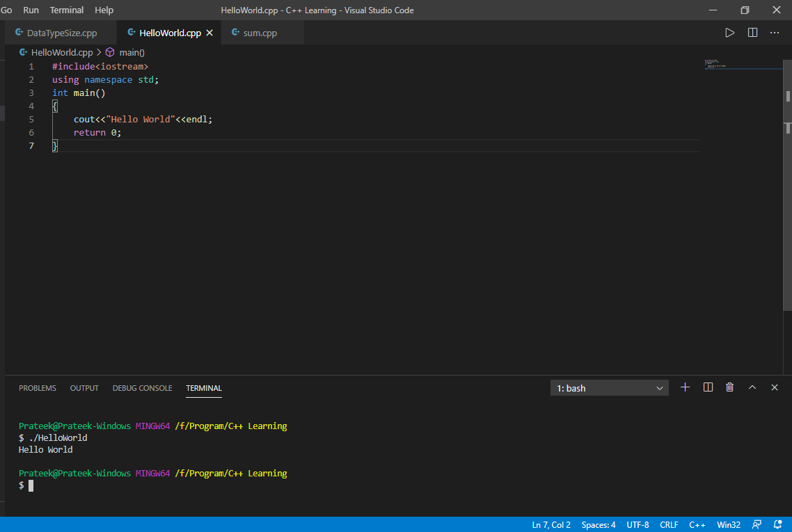Click the main() symbol icon in breadcrumb

tap(109, 52)
